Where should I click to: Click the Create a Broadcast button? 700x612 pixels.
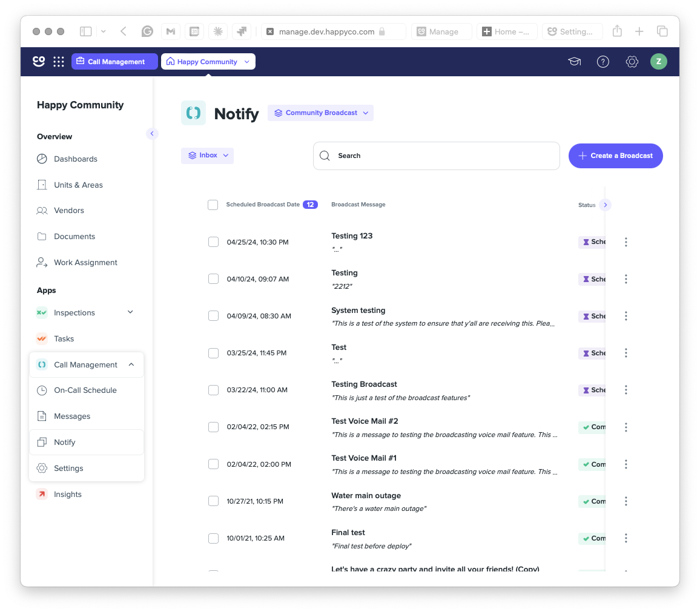[615, 156]
